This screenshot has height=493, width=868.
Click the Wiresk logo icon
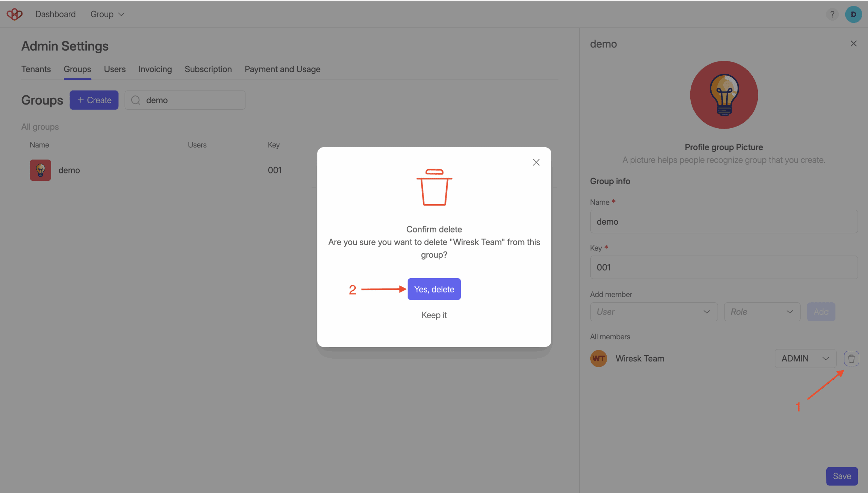click(15, 14)
